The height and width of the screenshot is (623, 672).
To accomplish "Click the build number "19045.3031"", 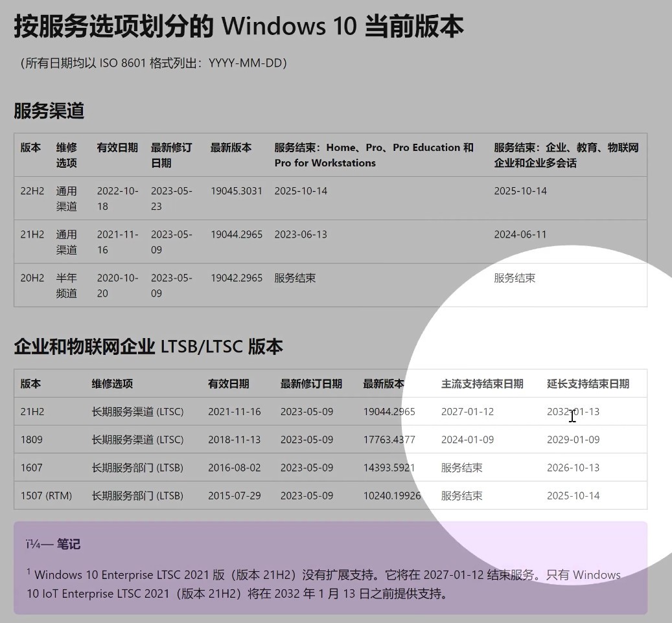I will tap(236, 191).
